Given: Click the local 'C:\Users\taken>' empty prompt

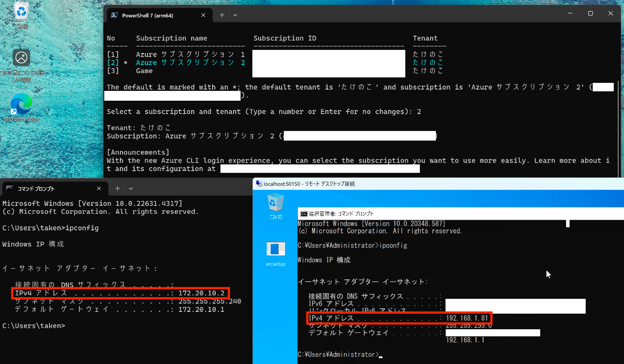Looking at the screenshot, I should pyautogui.click(x=33, y=326).
